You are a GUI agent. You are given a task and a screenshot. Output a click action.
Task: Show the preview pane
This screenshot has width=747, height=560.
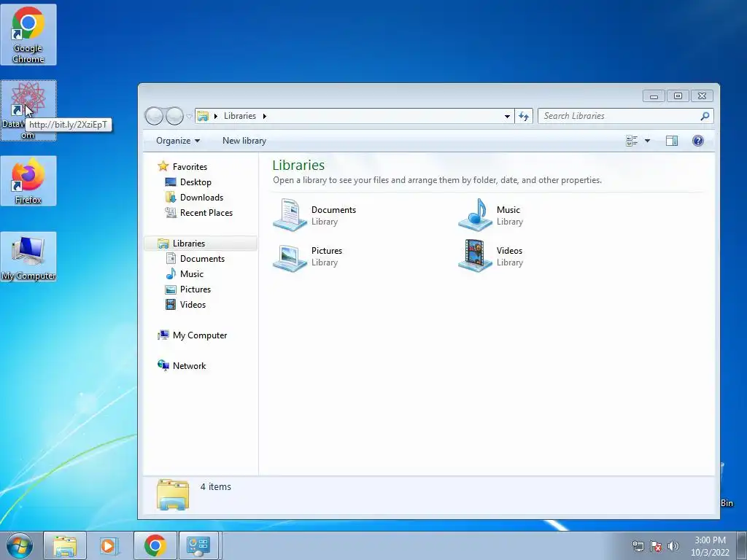[x=672, y=141]
